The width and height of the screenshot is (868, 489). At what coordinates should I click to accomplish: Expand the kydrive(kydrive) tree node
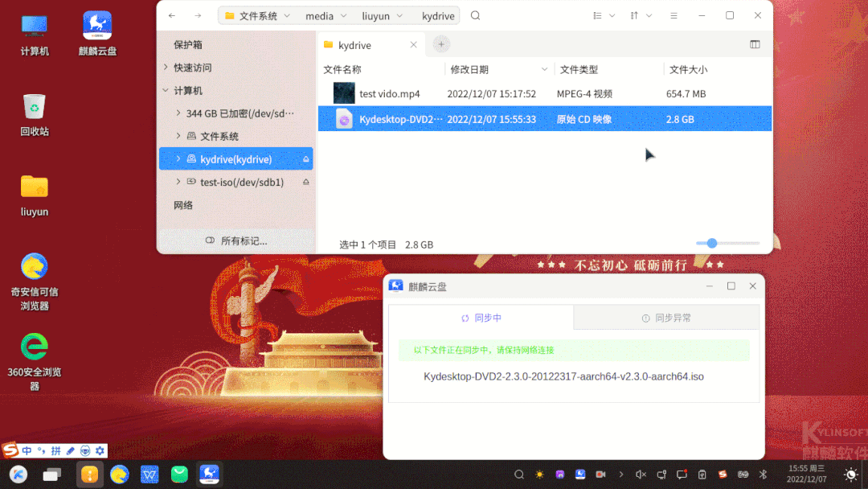coord(178,159)
